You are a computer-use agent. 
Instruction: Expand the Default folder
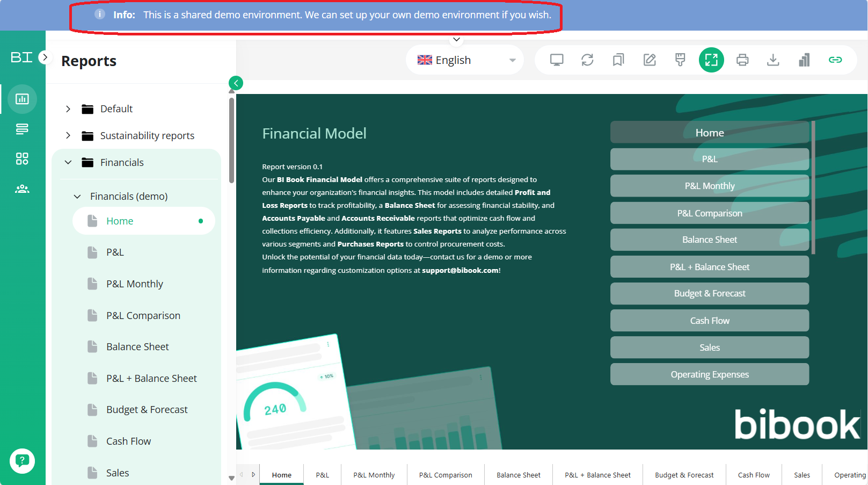pos(68,109)
